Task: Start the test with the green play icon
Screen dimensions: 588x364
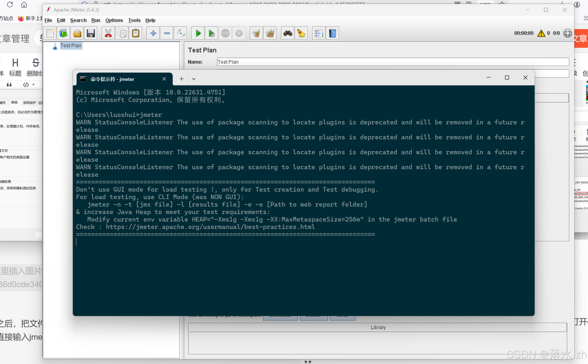Action: (x=198, y=33)
